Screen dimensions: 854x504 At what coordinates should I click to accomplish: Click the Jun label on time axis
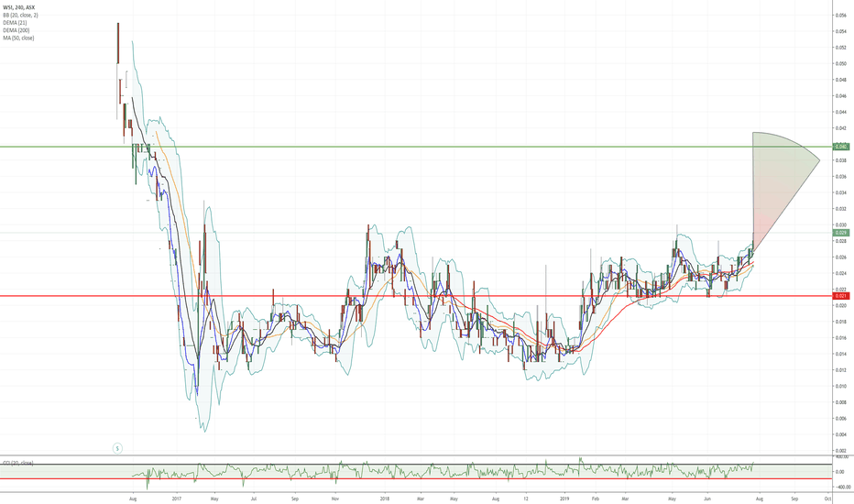pos(707,499)
